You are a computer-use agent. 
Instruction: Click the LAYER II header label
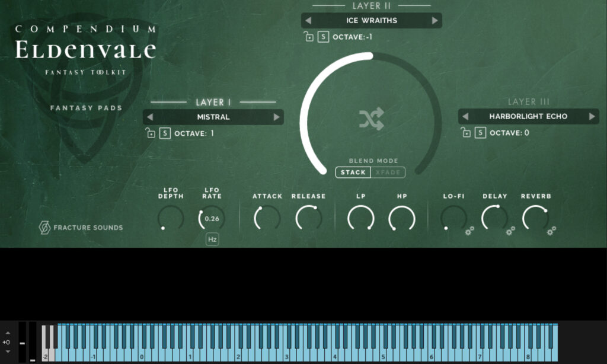point(372,7)
